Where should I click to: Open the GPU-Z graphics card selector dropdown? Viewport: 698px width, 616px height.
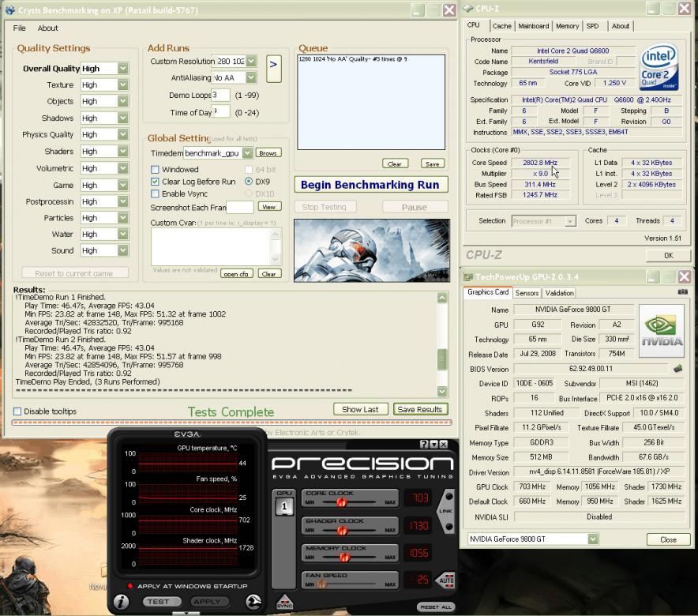point(593,539)
